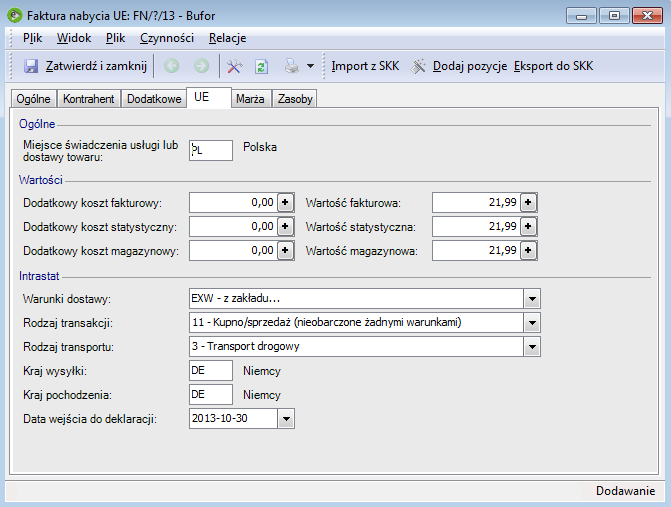Click the EXW - z zakładu combo text
This screenshot has height=507, width=671.
[235, 298]
